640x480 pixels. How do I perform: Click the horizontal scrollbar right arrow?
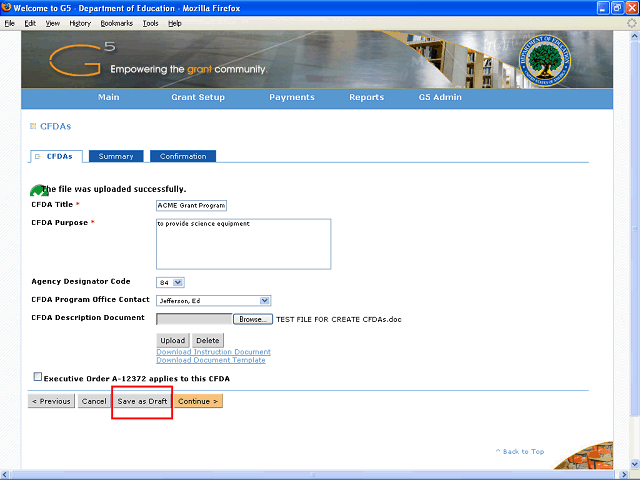point(624,475)
